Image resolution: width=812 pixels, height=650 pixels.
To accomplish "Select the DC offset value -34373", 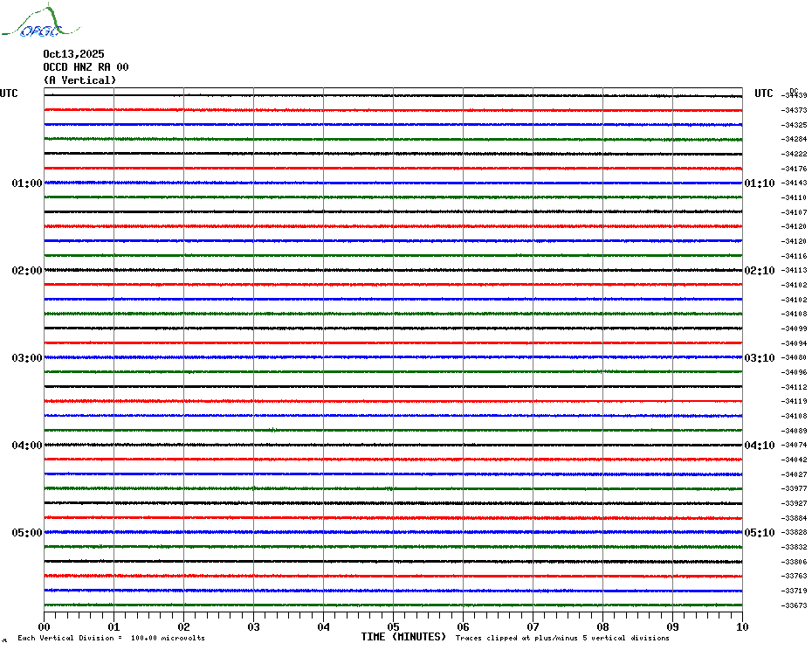I will click(795, 110).
